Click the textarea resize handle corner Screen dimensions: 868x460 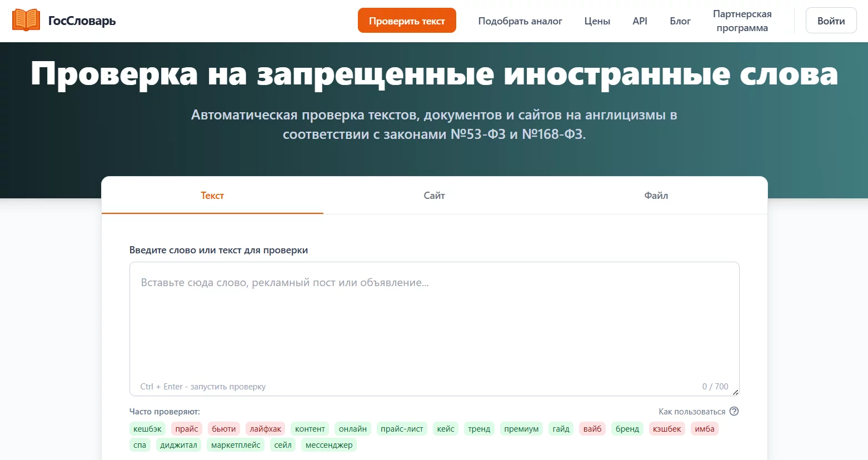tap(735, 392)
